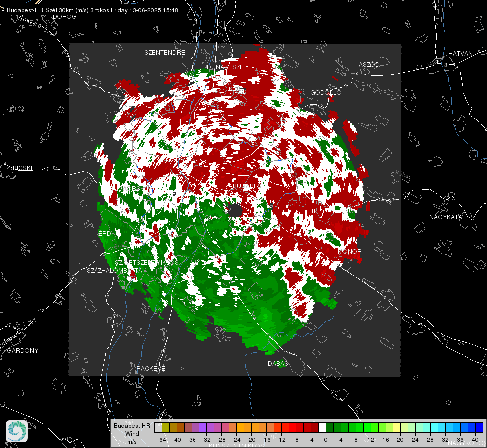The width and height of the screenshot is (487, 448).
Task: Click the RACKEVE city label
Action: click(151, 368)
